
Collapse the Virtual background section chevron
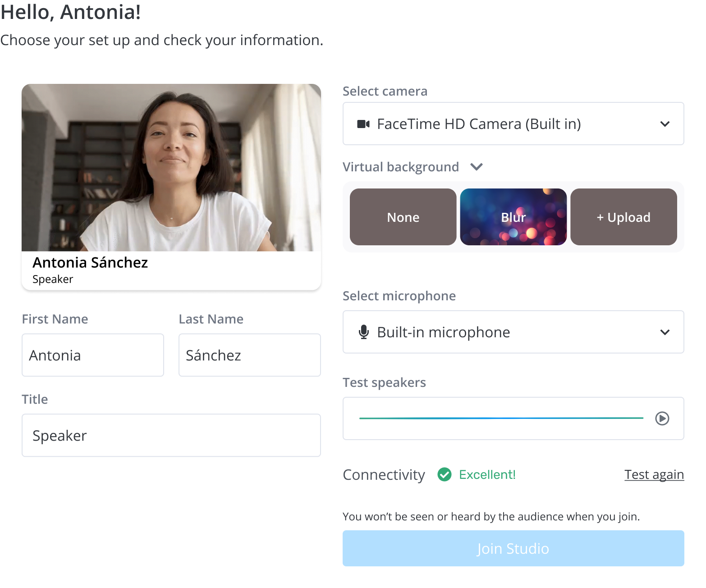477,167
